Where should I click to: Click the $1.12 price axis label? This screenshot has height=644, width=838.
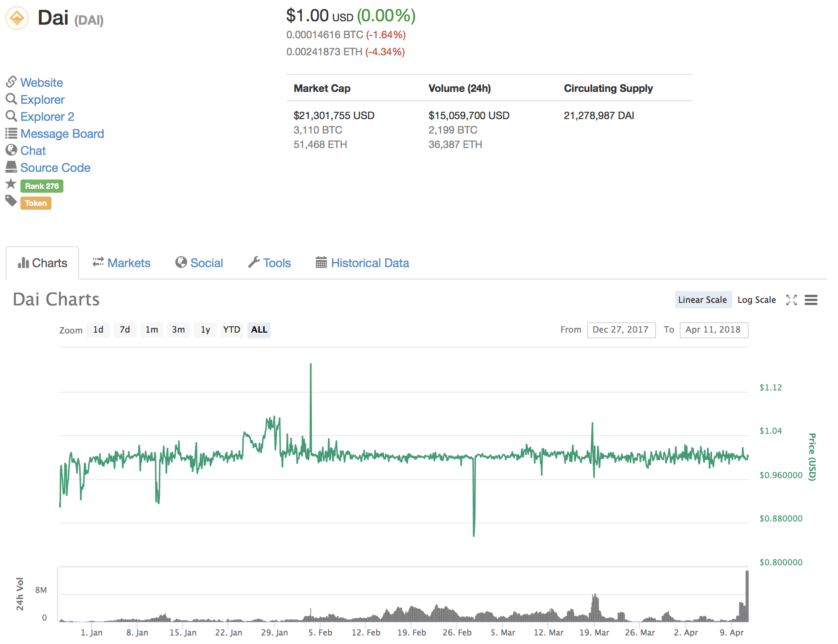[x=771, y=388]
